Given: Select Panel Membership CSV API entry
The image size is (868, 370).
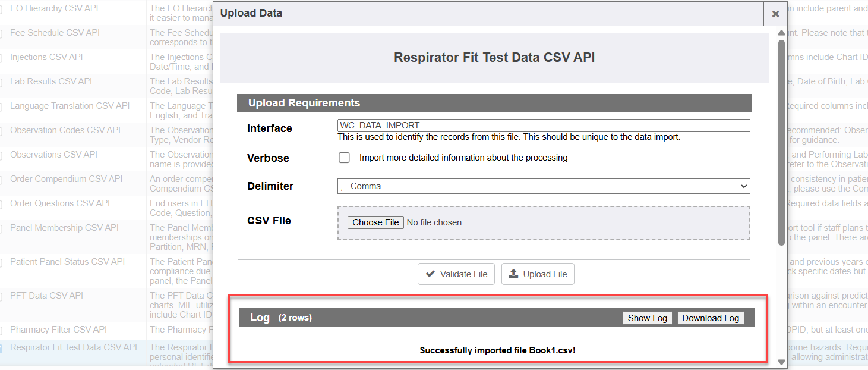Looking at the screenshot, I should (64, 228).
